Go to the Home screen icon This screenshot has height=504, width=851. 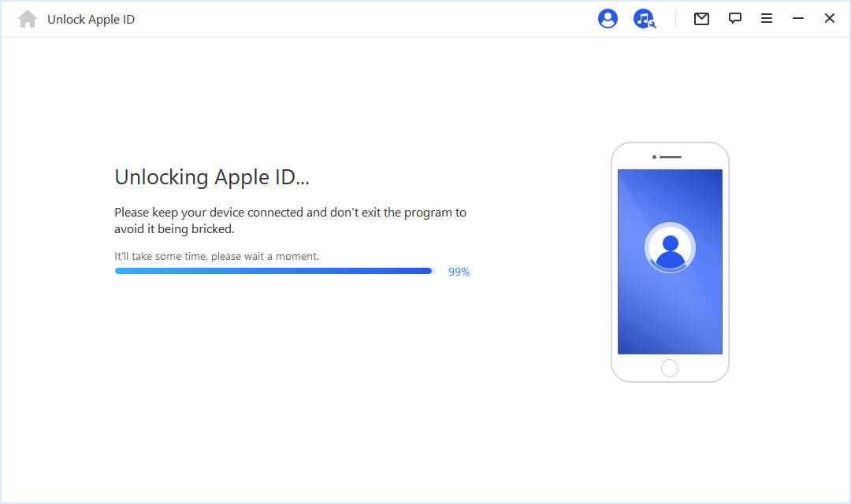27,19
